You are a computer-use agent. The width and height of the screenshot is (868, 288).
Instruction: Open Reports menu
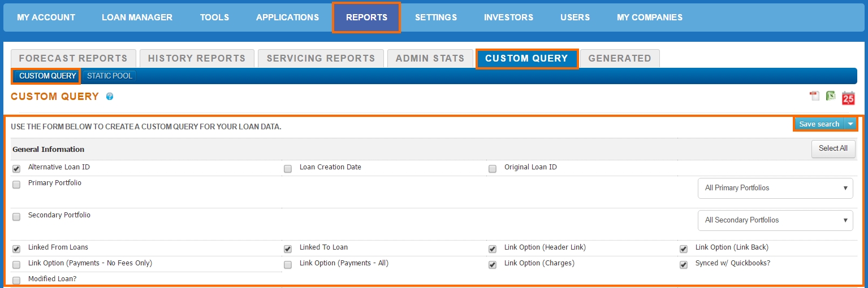pos(366,18)
